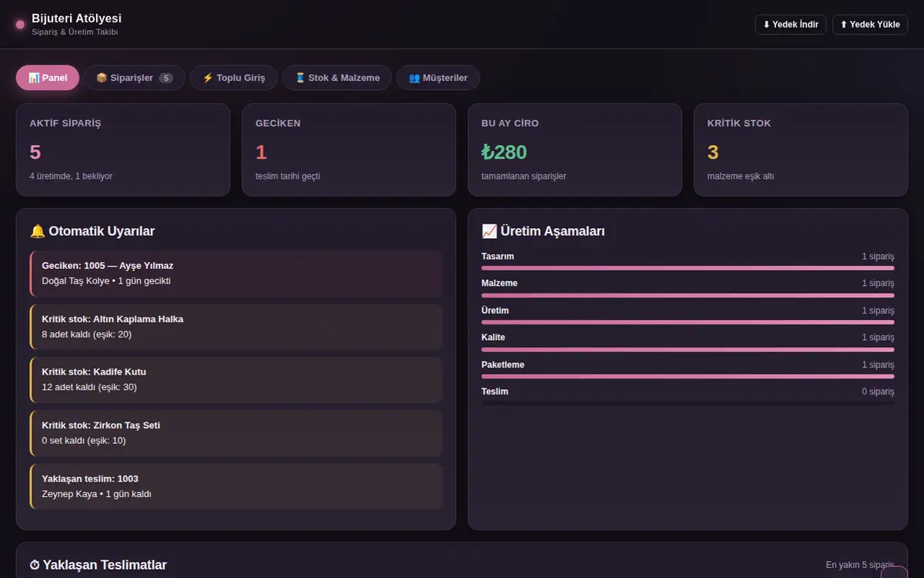Click the Aktif Sipariş summary card
The image size is (924, 578).
[123, 150]
